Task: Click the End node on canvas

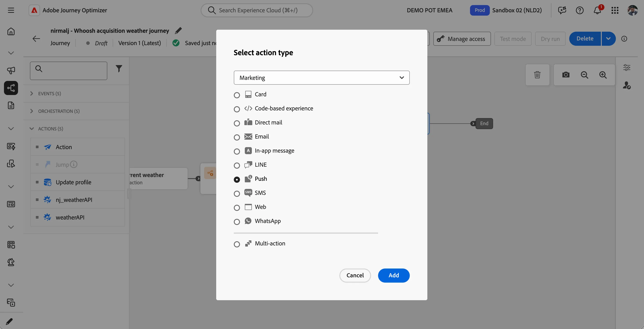Action: (484, 124)
